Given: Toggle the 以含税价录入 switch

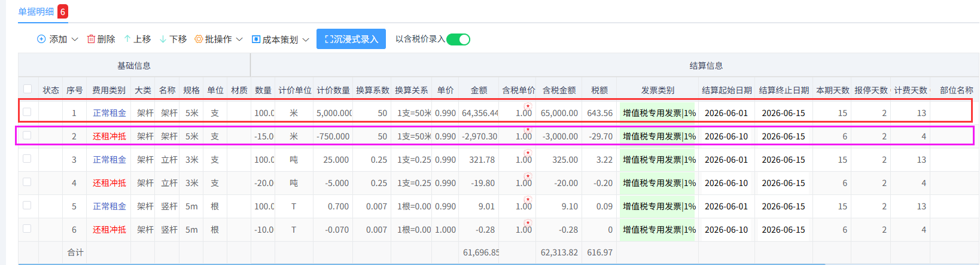Looking at the screenshot, I should click(458, 39).
